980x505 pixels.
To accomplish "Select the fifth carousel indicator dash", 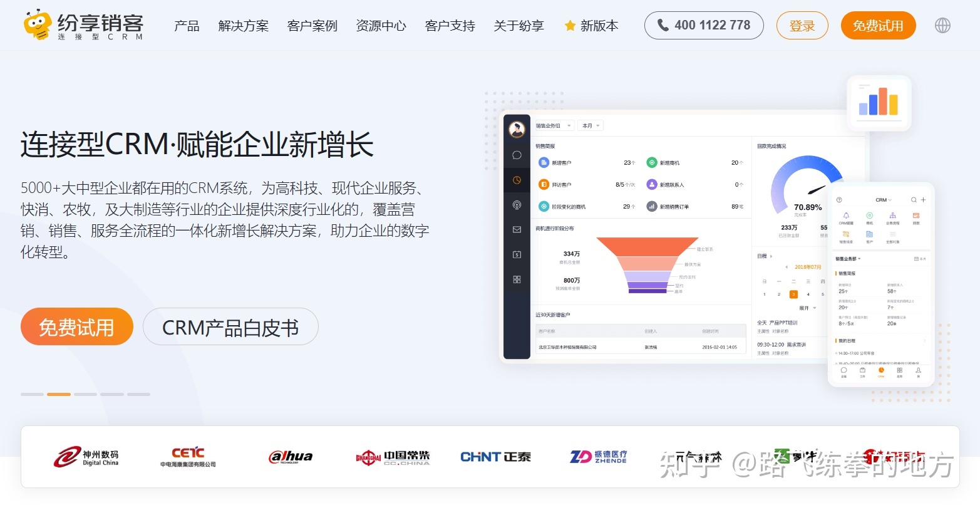I will click(x=138, y=394).
